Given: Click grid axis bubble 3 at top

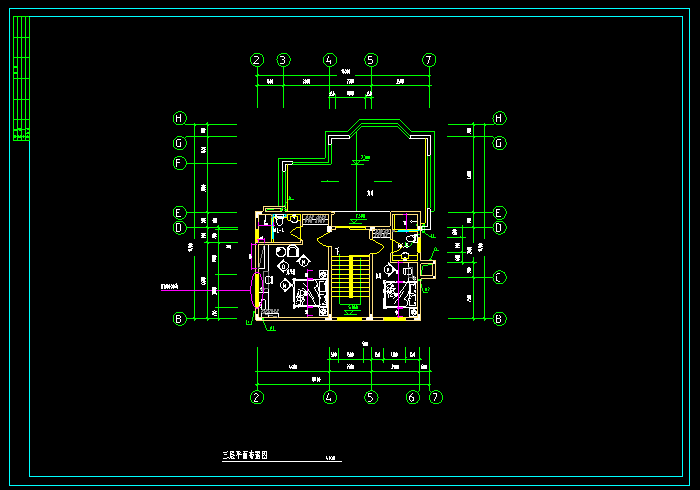Looking at the screenshot, I should tap(283, 60).
